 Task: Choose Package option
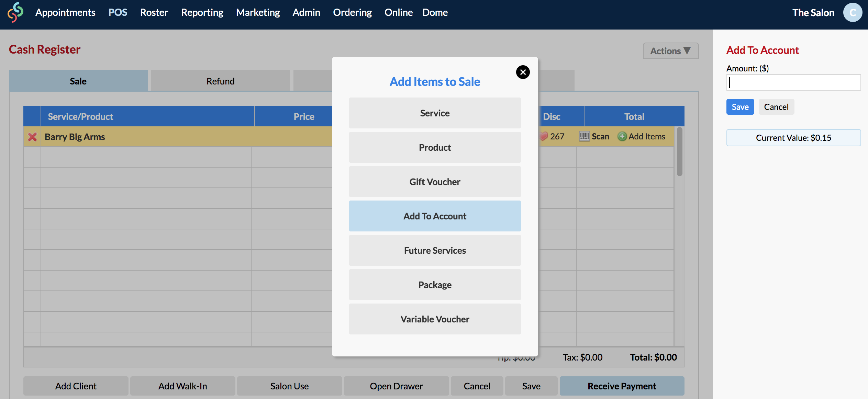(435, 285)
